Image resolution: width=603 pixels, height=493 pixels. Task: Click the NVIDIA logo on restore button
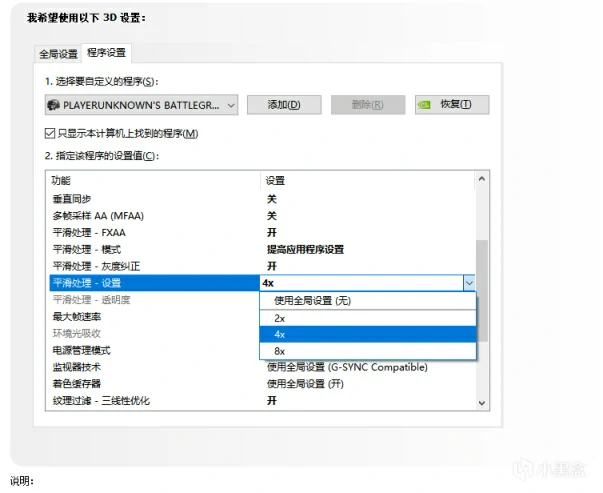pos(426,105)
